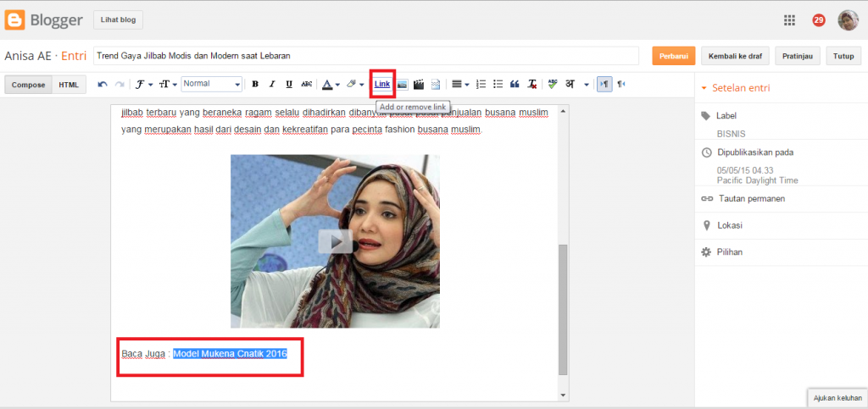
Task: Open the user profile avatar
Action: (x=848, y=20)
